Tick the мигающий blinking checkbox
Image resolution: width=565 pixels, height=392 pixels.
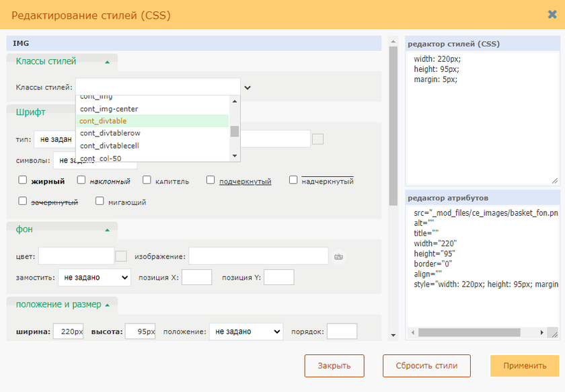click(100, 201)
